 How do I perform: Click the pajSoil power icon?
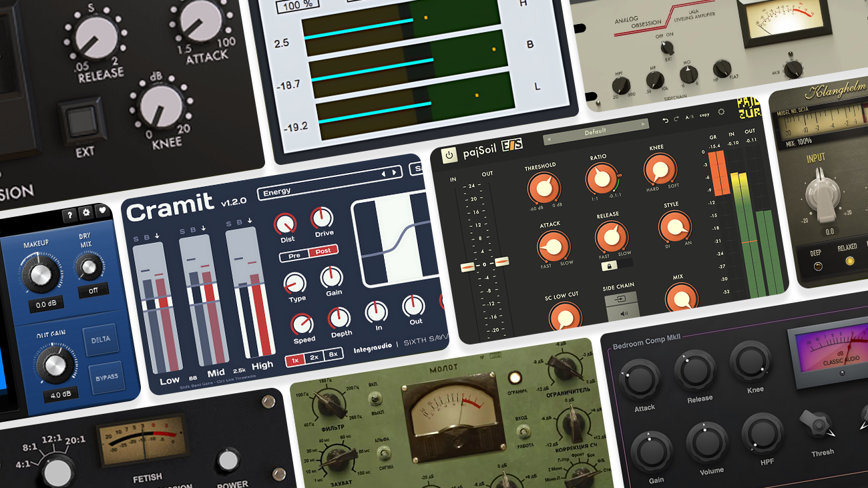(x=450, y=155)
